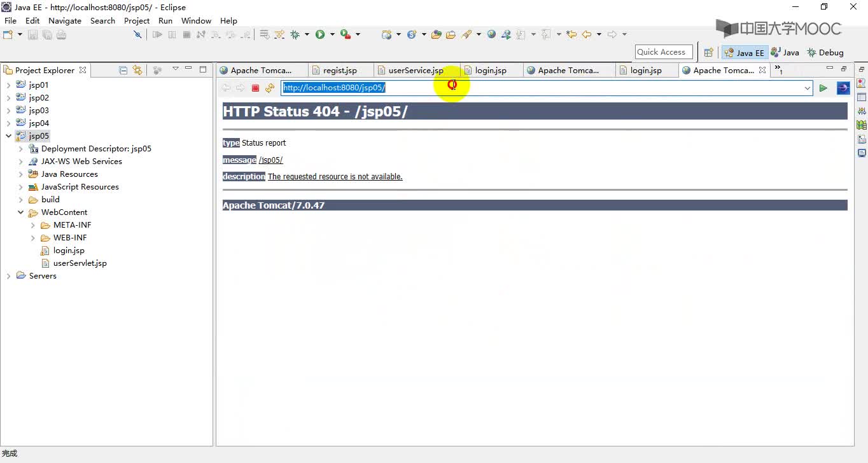Close the active Apache Tomcat browser tab
The height and width of the screenshot is (463, 868).
762,70
